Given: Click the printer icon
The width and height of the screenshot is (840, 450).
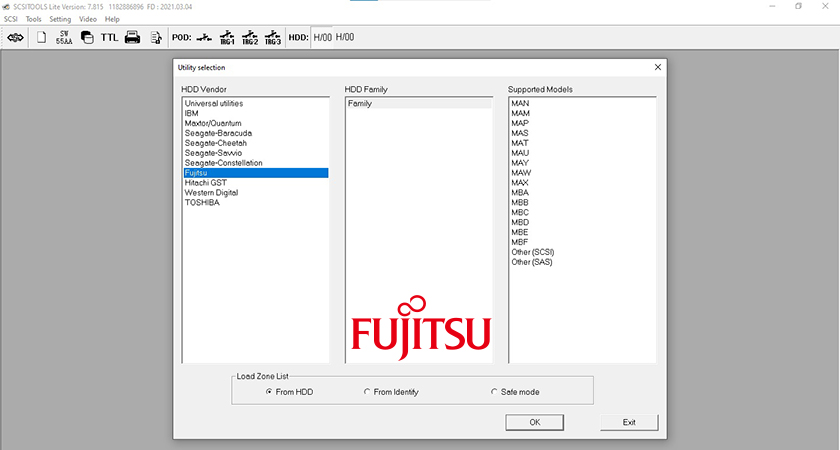Looking at the screenshot, I should pos(132,38).
